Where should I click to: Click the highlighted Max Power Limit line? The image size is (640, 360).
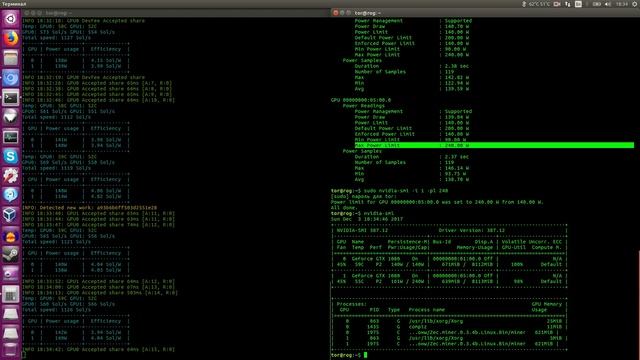(494, 145)
